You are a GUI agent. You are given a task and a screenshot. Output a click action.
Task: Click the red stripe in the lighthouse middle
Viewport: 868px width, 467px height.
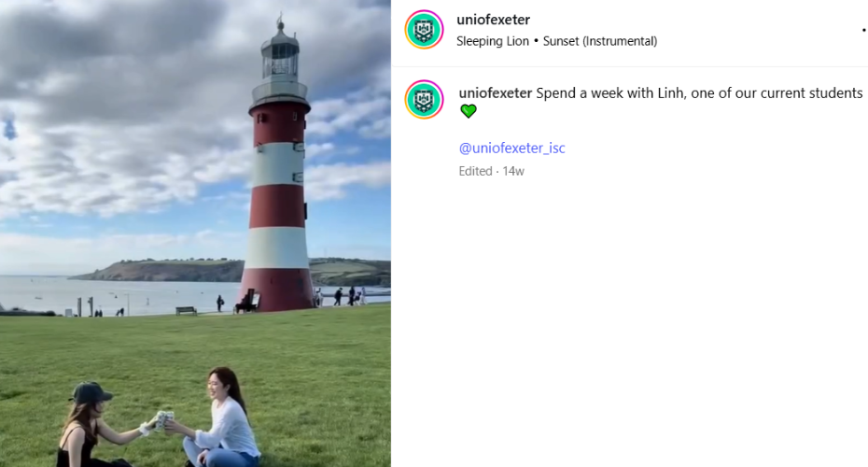tap(277, 205)
